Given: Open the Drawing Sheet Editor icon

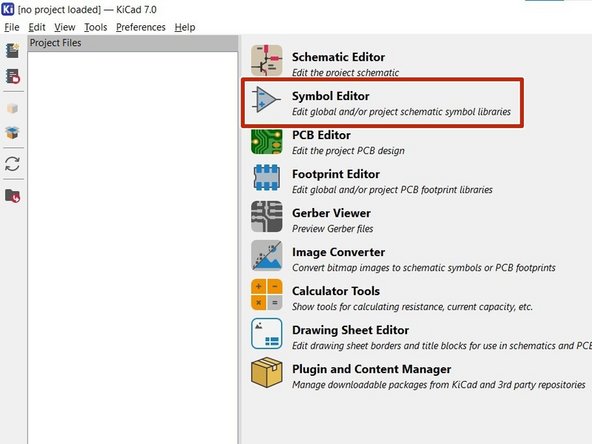Looking at the screenshot, I should (x=267, y=333).
